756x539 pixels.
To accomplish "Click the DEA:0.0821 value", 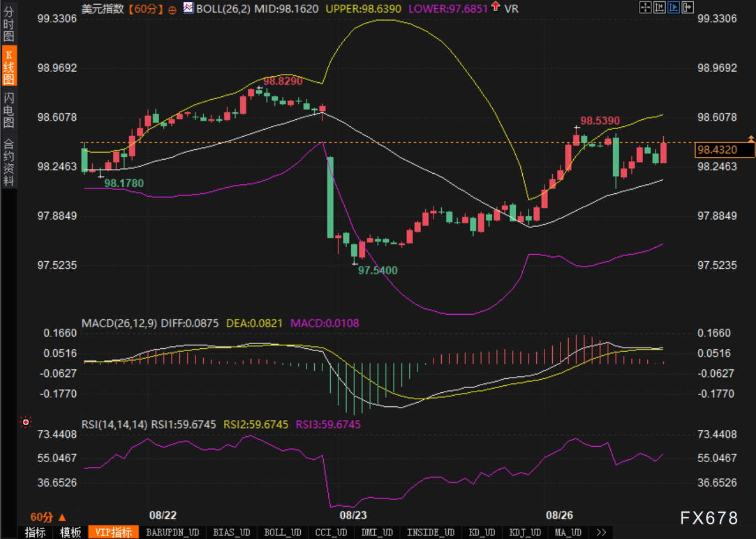I will click(254, 324).
